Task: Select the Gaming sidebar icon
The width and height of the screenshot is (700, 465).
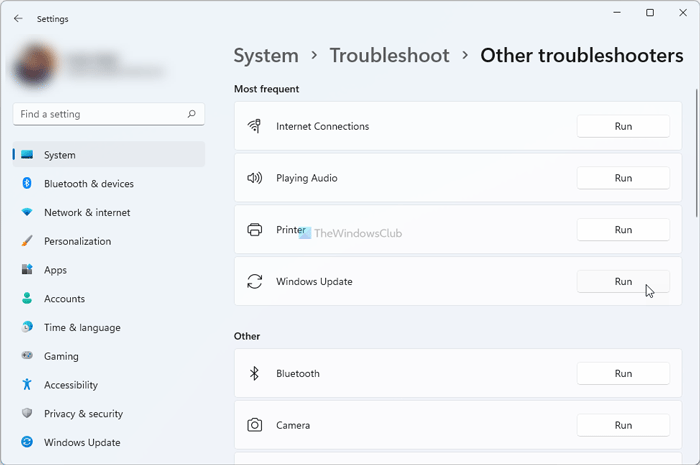Action: [x=27, y=356]
